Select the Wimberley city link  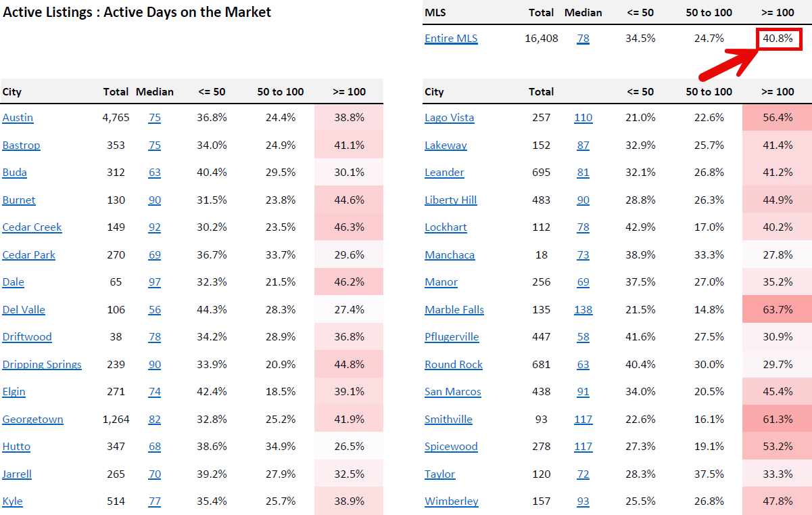(x=452, y=501)
